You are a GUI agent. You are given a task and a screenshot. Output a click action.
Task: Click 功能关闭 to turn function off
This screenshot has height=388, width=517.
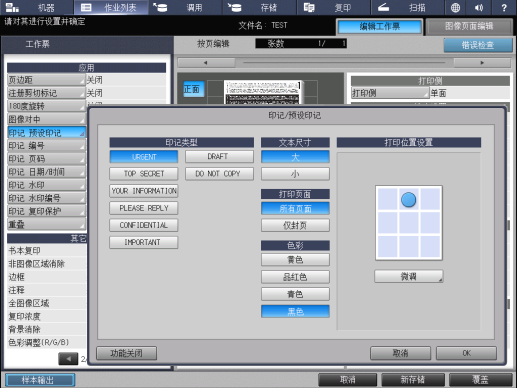click(126, 353)
